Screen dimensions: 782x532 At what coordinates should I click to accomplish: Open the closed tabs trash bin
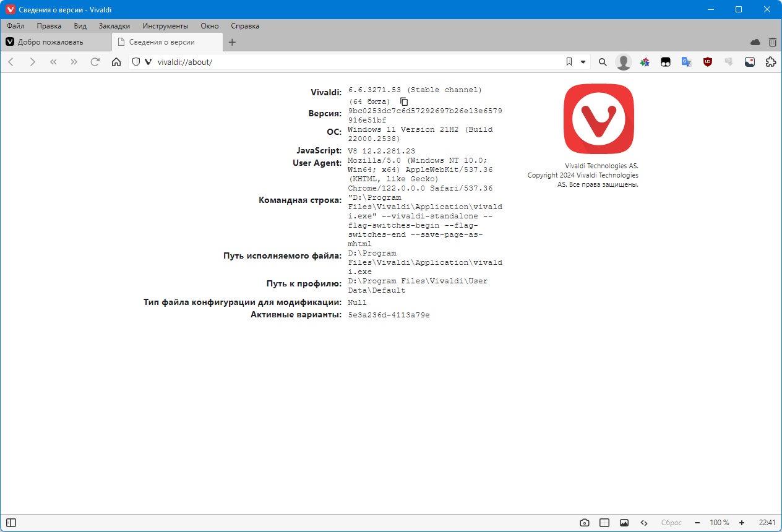click(772, 42)
